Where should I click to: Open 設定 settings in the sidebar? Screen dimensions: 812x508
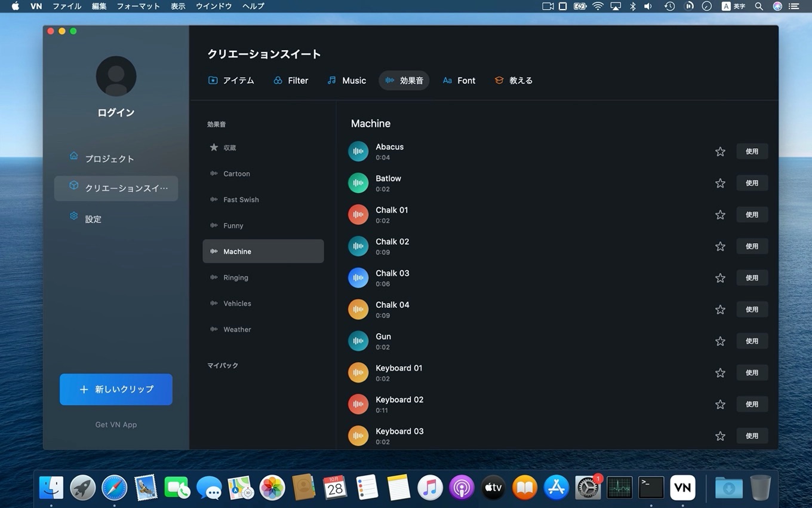[116, 219]
